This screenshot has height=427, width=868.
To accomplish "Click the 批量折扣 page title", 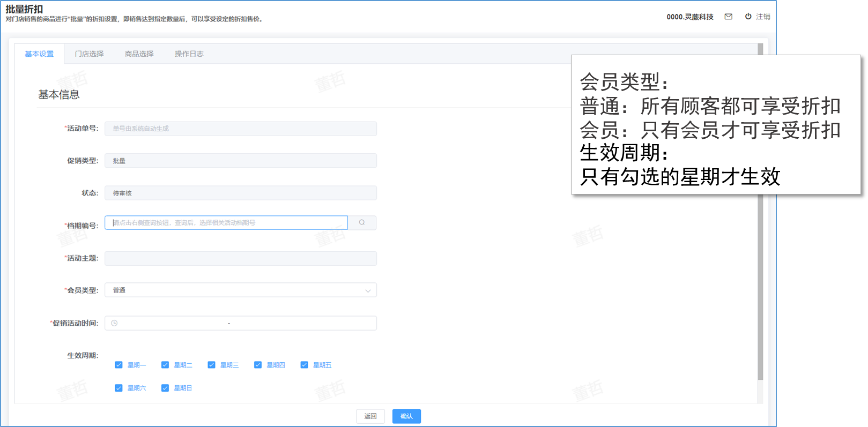I will tap(24, 9).
